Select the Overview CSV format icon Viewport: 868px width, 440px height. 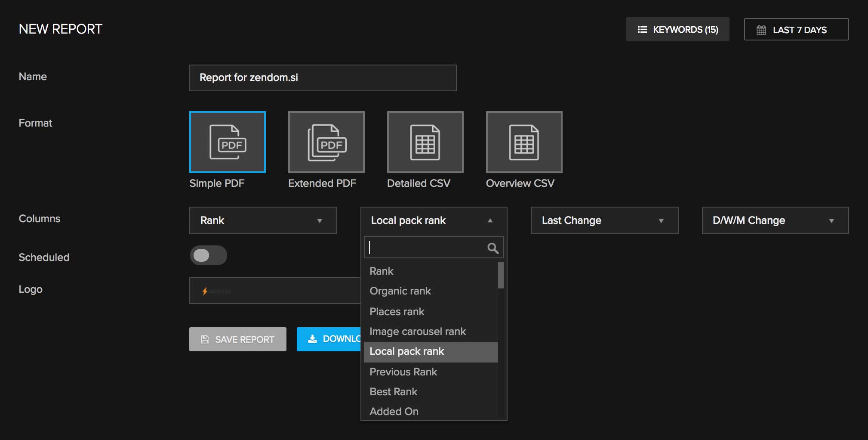coord(524,142)
